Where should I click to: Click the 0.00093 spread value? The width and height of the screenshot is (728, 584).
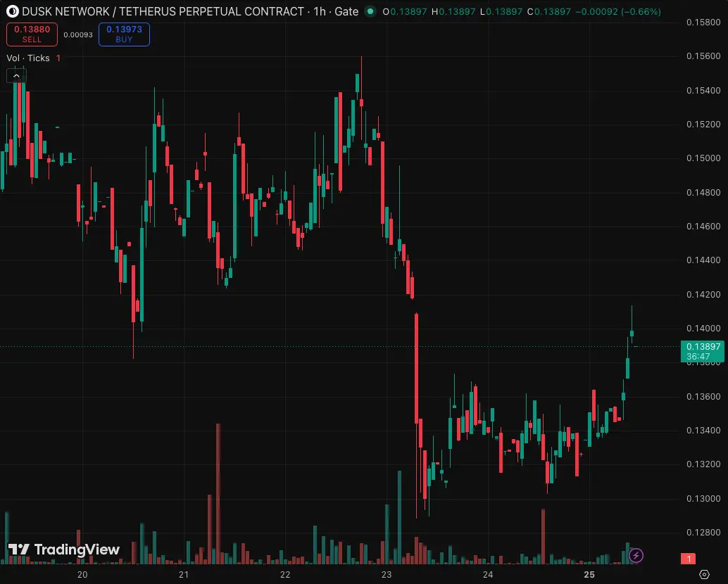coord(78,34)
